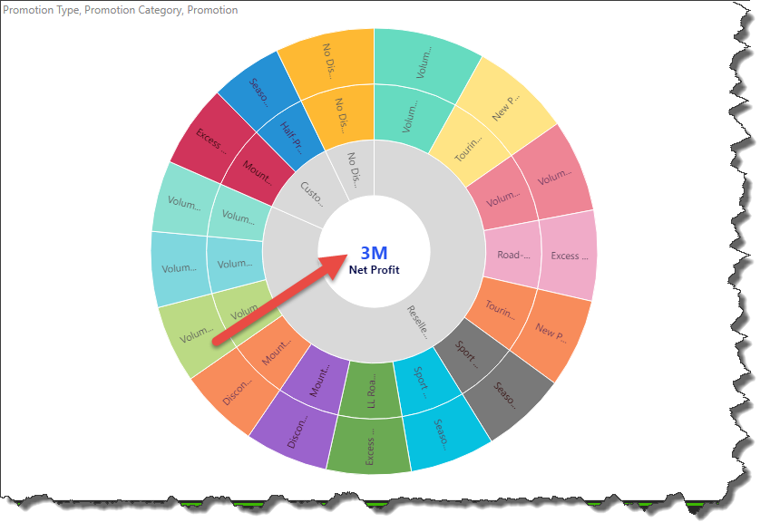Select the light pink Road middle segment
The width and height of the screenshot is (770, 532).
513,255
